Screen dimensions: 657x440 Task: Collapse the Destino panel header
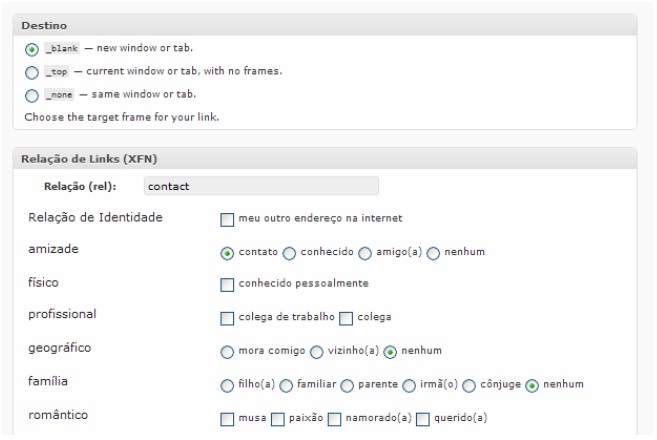(325, 25)
